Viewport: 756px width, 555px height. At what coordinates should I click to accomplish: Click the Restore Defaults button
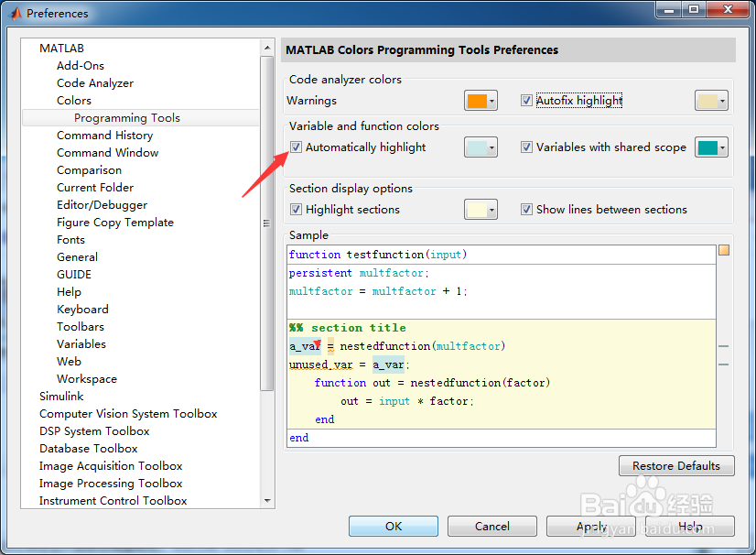[x=676, y=466]
